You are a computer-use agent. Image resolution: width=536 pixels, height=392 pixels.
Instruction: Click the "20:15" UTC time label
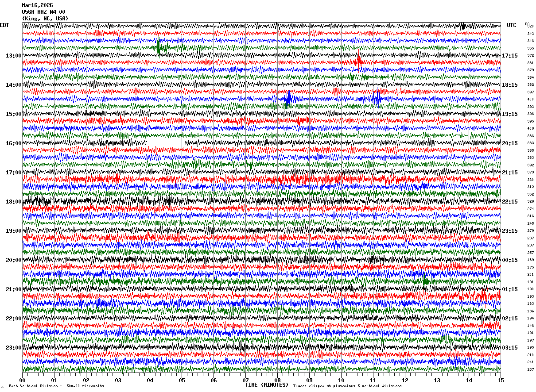tap(510, 143)
